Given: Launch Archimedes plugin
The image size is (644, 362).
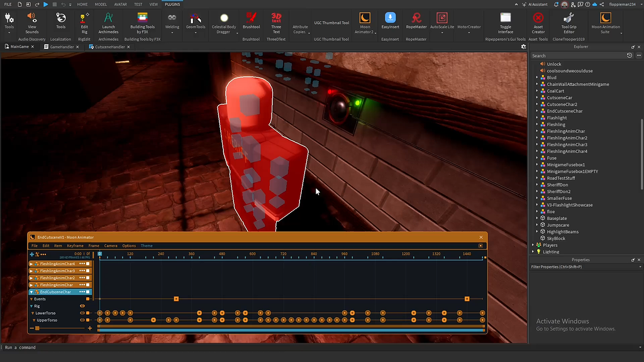Looking at the screenshot, I should [108, 23].
